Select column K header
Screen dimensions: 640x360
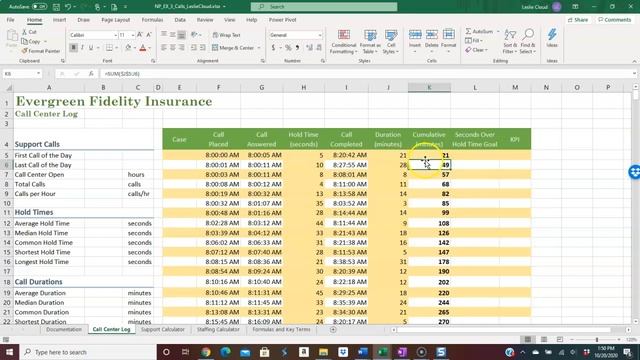(429, 87)
